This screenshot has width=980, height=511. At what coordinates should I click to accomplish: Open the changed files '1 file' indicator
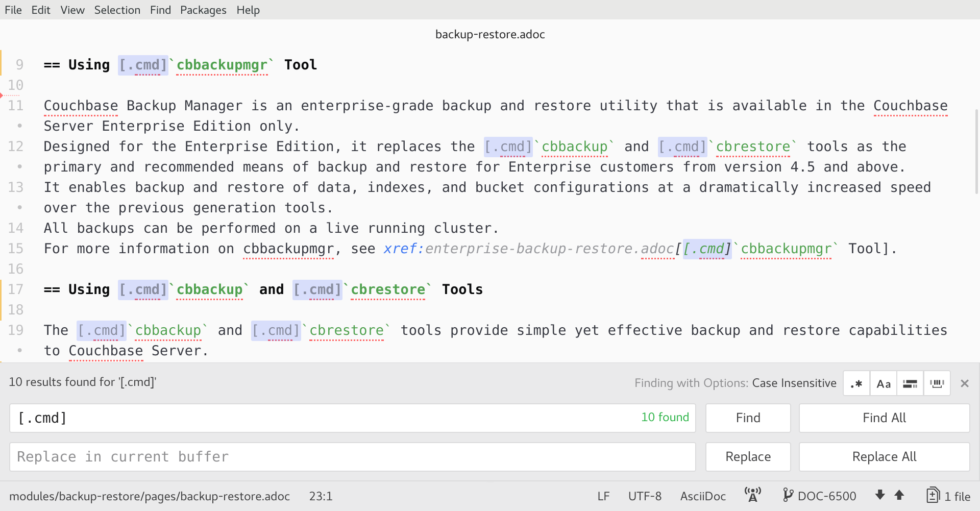[x=948, y=496]
